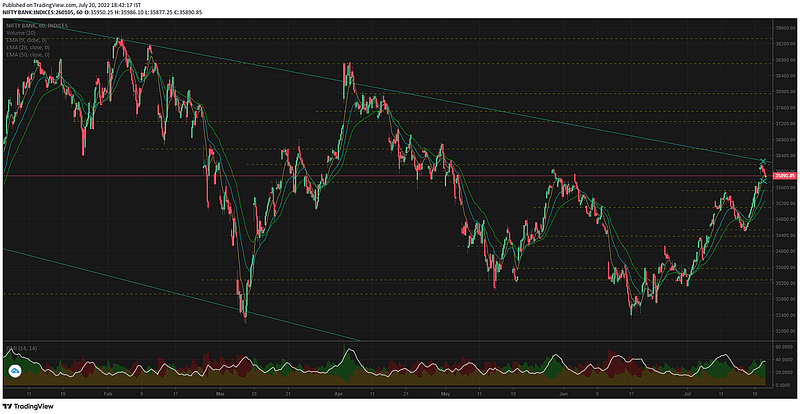800x414 pixels.
Task: Click the 35200.00 price axis label
Action: tap(785, 204)
